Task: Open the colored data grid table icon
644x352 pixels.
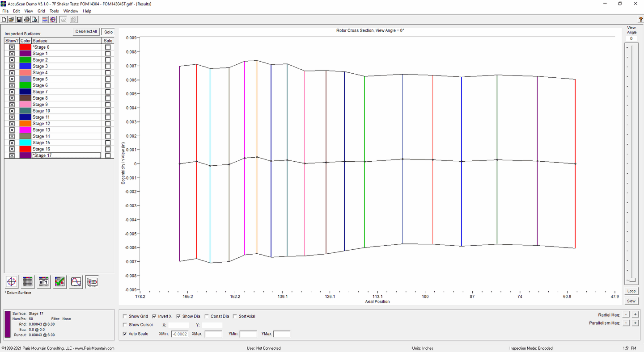Action: point(28,282)
